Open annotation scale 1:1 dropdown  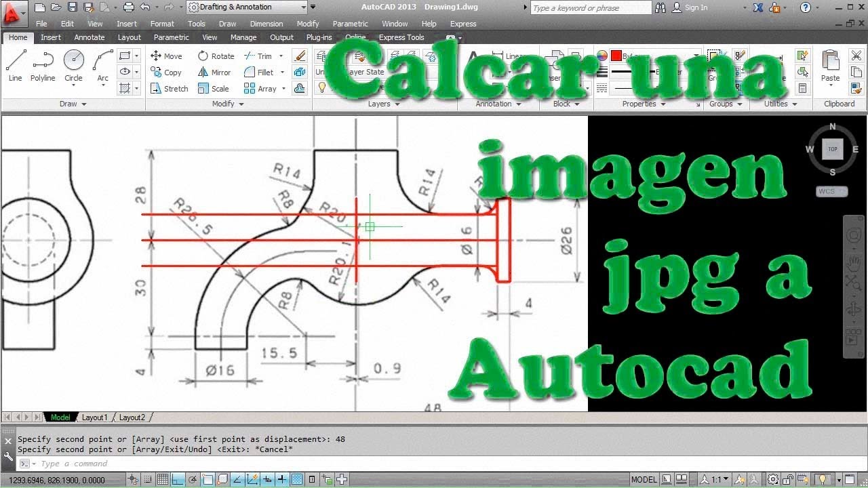point(715,480)
